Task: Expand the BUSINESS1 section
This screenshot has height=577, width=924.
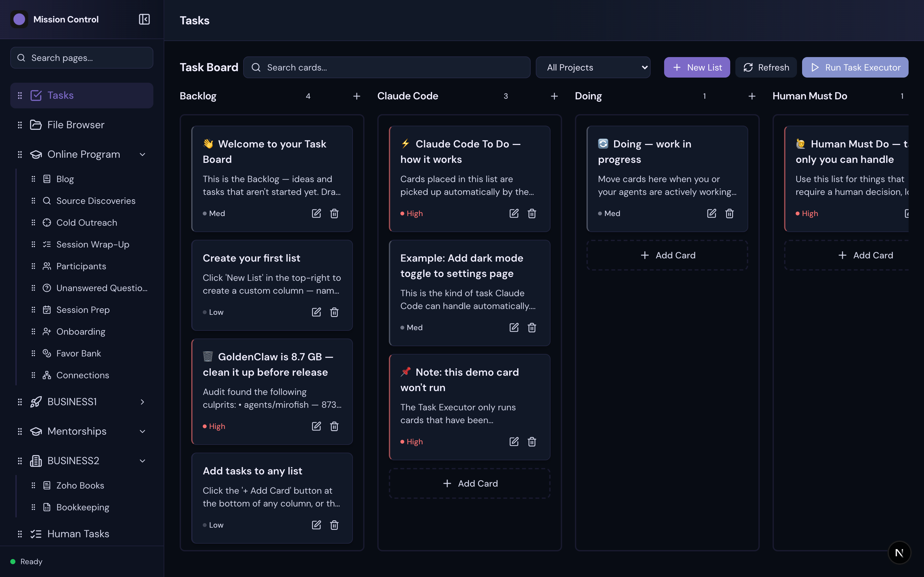Action: 142,402
